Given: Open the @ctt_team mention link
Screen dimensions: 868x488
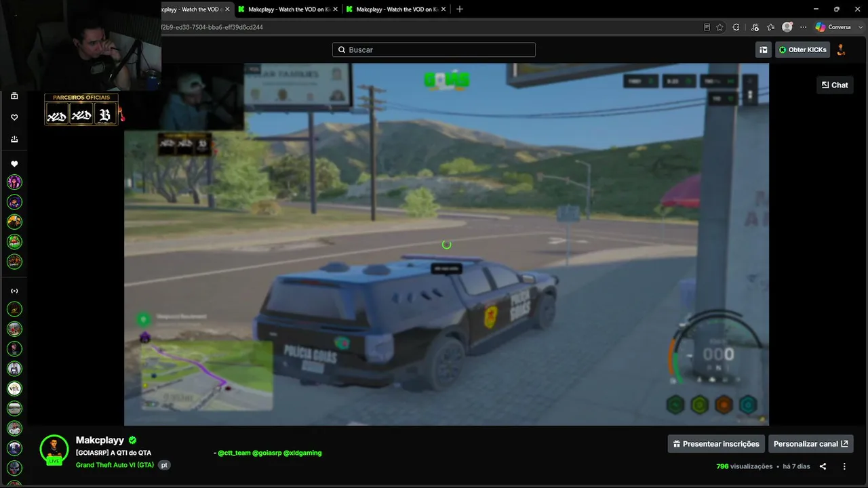Looking at the screenshot, I should 234,453.
